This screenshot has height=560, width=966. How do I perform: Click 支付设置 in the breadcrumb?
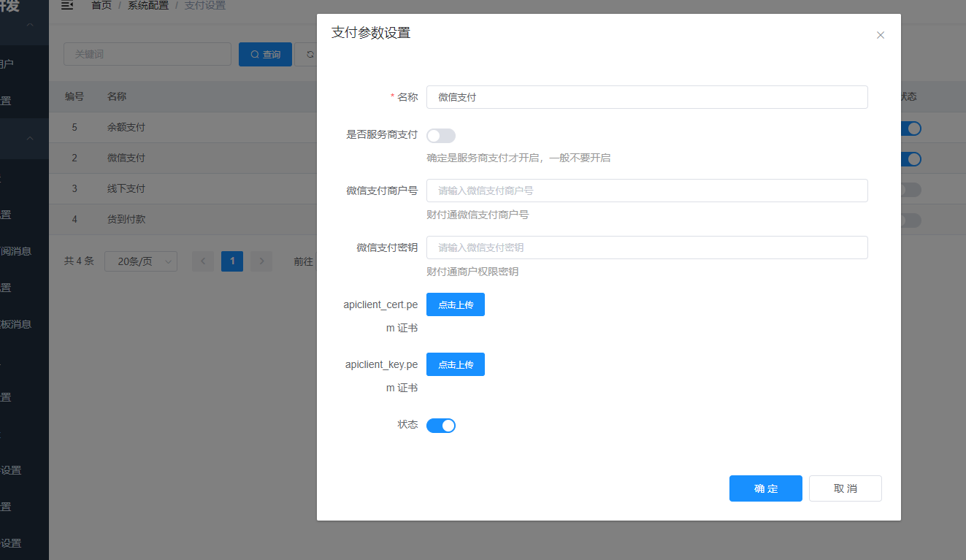(205, 5)
